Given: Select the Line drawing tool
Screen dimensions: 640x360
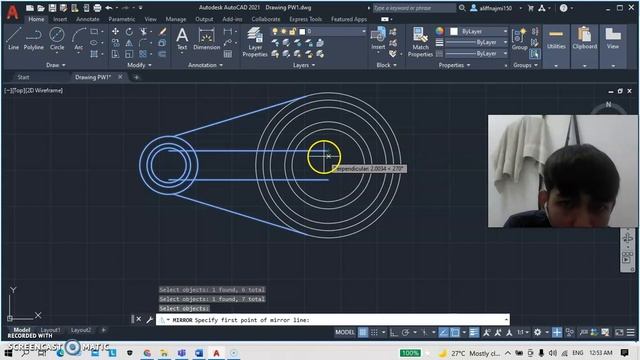Looking at the screenshot, I should click(x=13, y=39).
